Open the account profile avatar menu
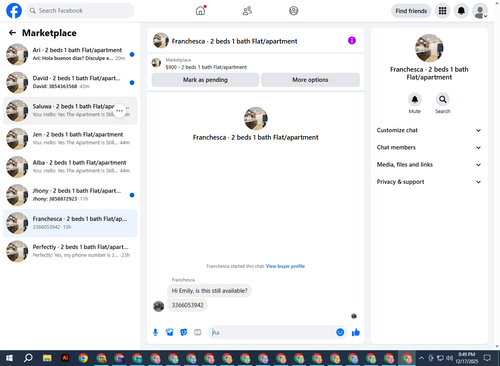The image size is (500, 366). pos(480,11)
